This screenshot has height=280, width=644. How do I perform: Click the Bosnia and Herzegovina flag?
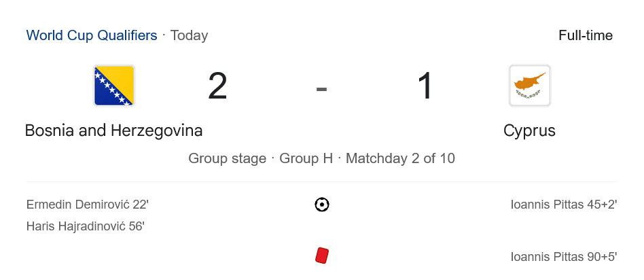(x=114, y=86)
